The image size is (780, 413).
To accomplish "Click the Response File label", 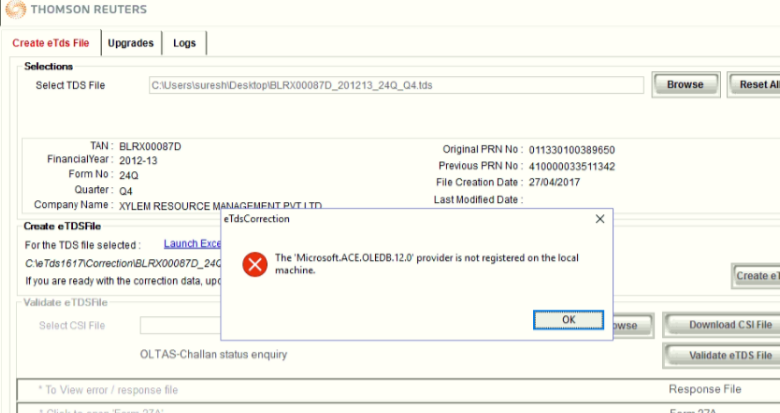I will [705, 389].
